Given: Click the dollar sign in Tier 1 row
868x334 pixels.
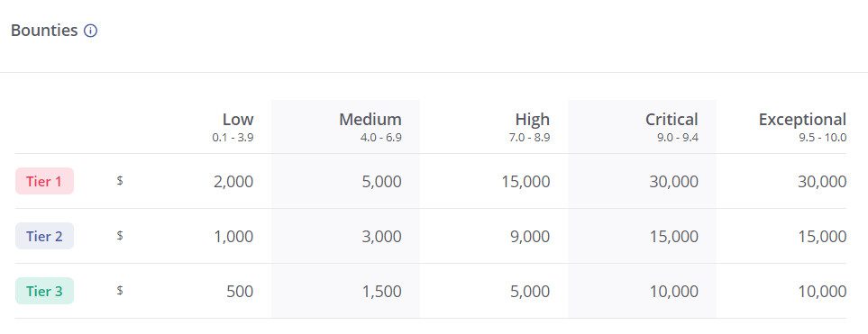Looking at the screenshot, I should pos(120,180).
